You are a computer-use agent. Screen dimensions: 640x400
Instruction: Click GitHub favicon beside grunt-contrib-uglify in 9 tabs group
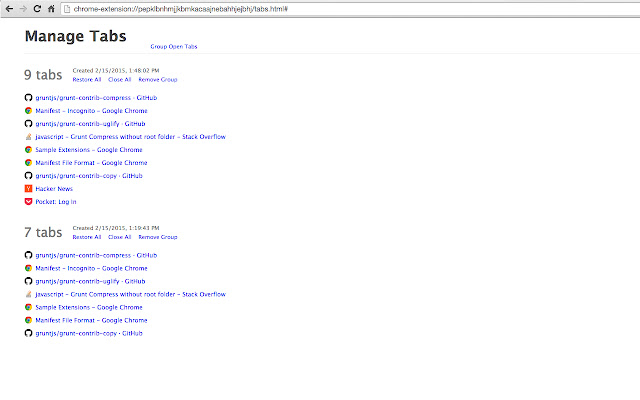coord(28,124)
